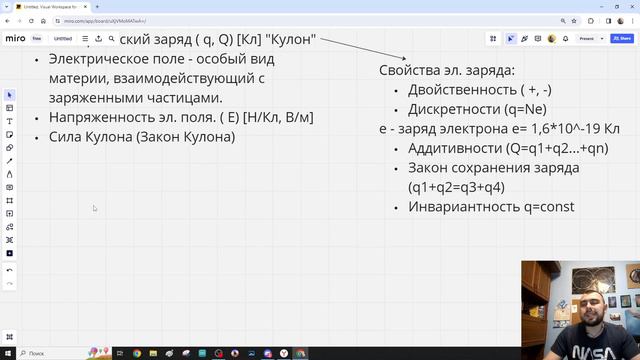
Task: Open the comments panel icon
Action: coord(538,38)
